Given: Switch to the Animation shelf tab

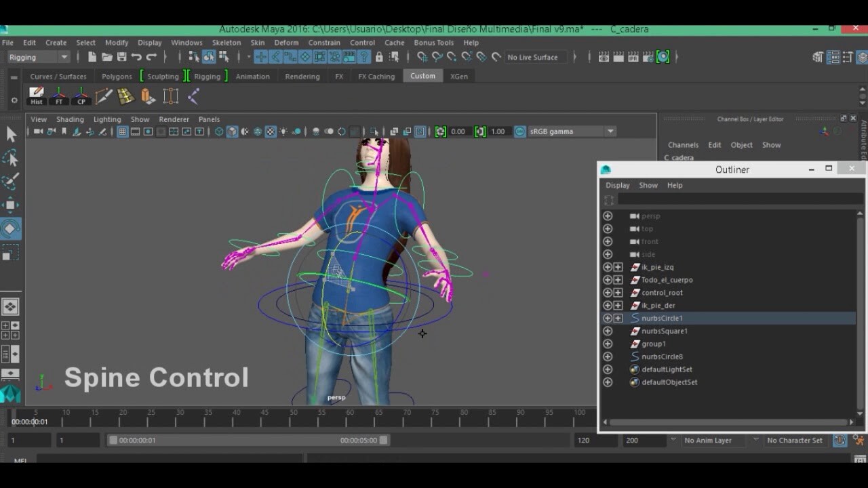Looking at the screenshot, I should (x=253, y=76).
